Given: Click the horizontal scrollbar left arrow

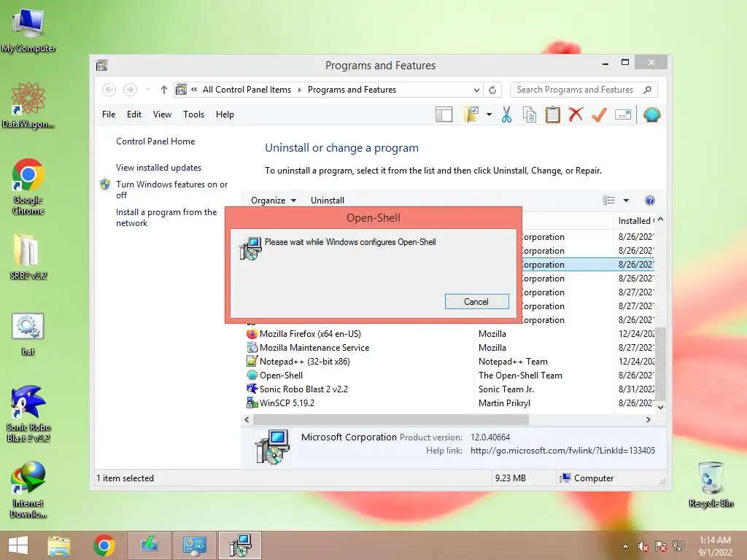Looking at the screenshot, I should (x=247, y=419).
